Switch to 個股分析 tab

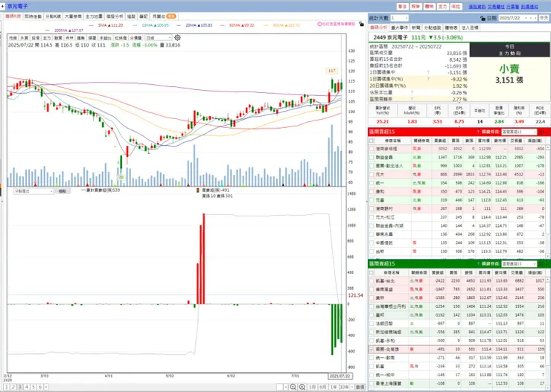point(115,16)
